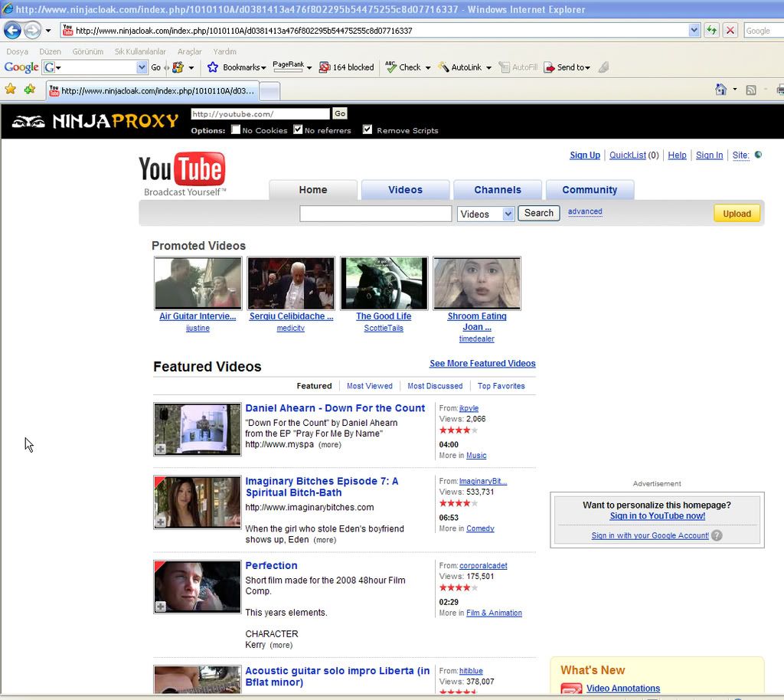
Task: Open the Top Favorites filter
Action: [x=501, y=386]
